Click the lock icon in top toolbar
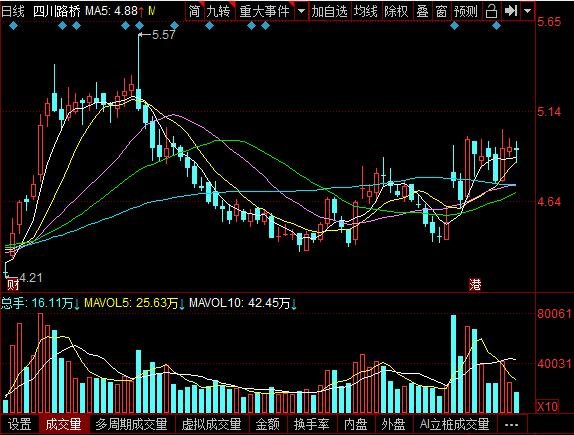The image size is (574, 435). (491, 11)
